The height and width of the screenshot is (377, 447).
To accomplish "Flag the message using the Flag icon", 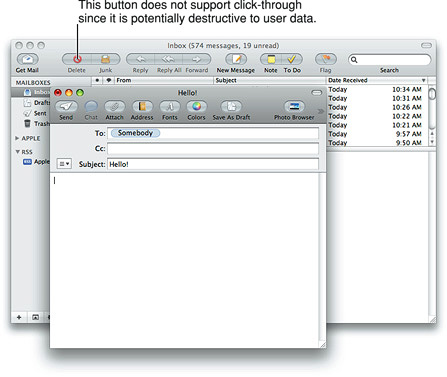I will tap(326, 59).
